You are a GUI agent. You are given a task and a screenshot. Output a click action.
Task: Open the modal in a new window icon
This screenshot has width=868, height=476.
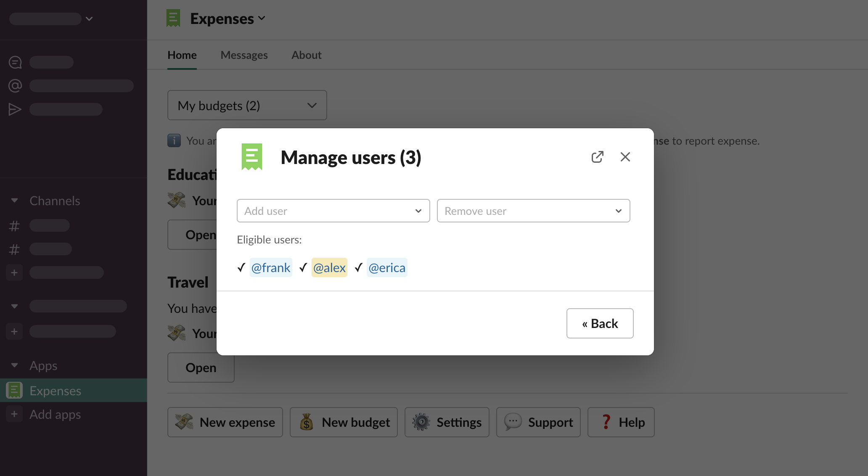597,157
